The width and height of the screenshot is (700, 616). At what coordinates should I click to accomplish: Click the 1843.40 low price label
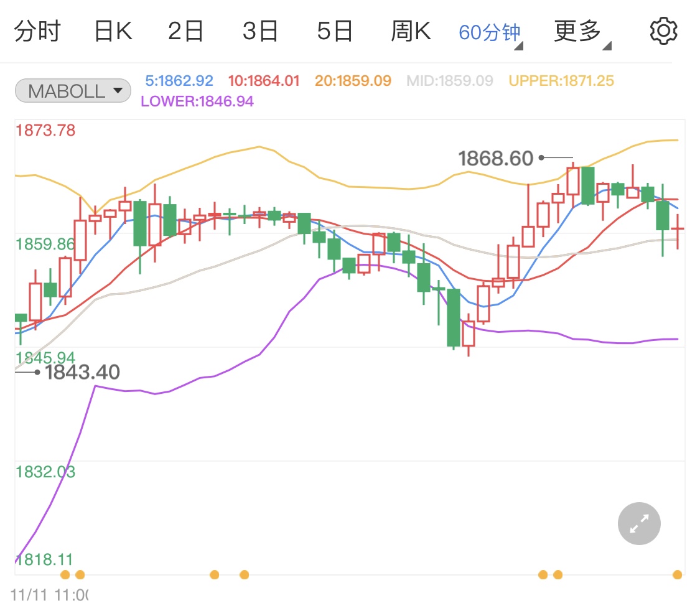click(x=83, y=372)
